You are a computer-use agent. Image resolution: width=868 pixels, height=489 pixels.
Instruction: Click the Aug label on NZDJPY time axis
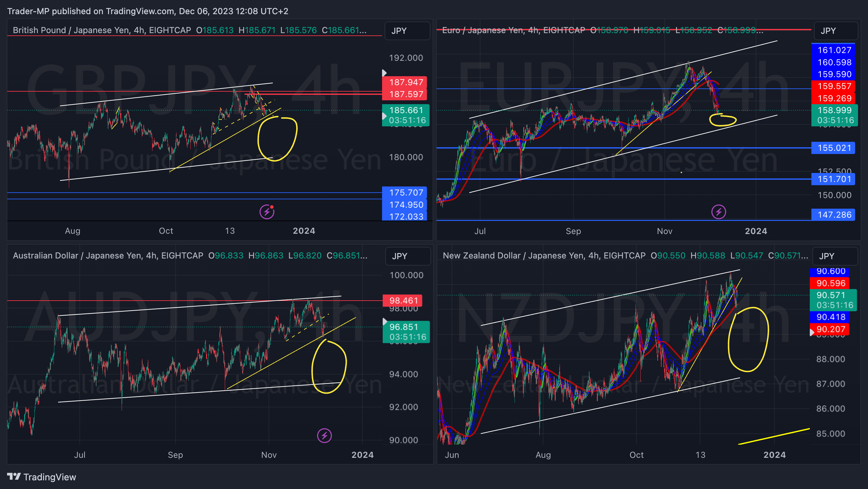543,455
